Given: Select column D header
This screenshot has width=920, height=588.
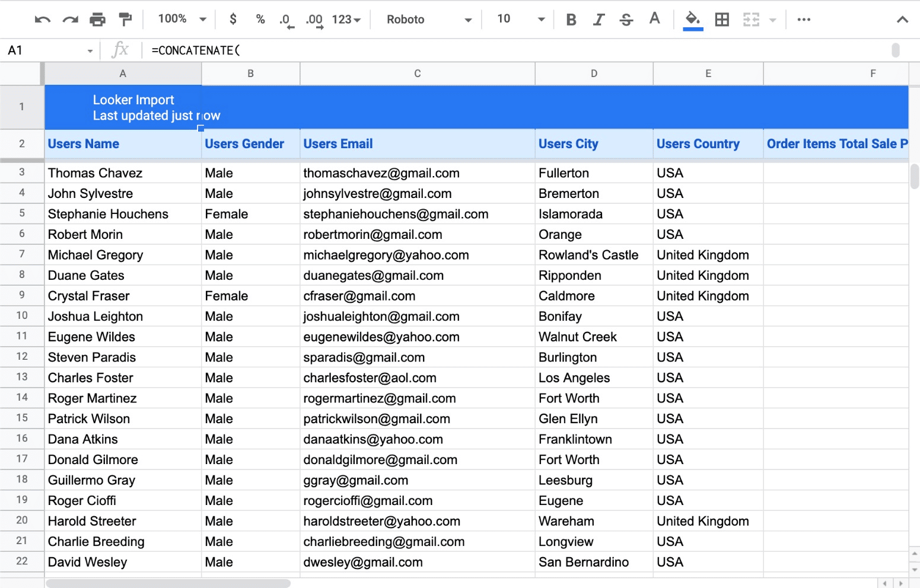Looking at the screenshot, I should [594, 73].
